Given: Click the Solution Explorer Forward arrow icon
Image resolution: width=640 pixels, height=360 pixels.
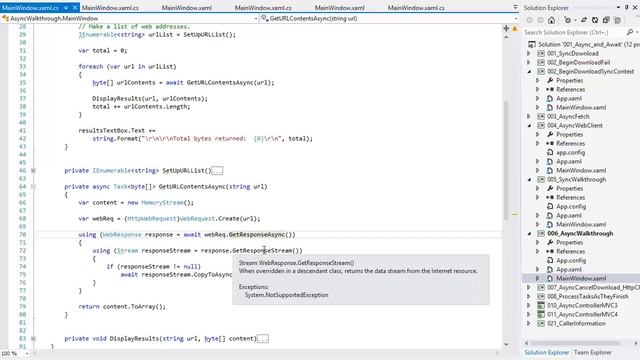Looking at the screenshot, I should pyautogui.click(x=540, y=20).
